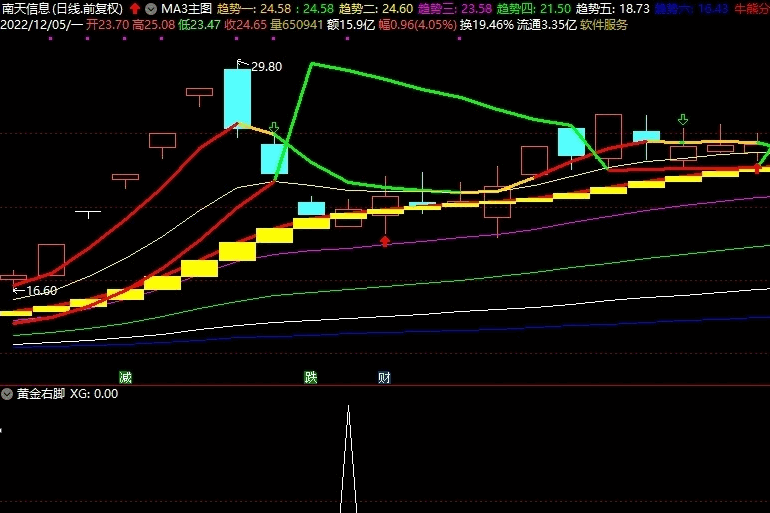Click the tall cyan candle below 29.80
The height and width of the screenshot is (513, 770).
point(238,99)
